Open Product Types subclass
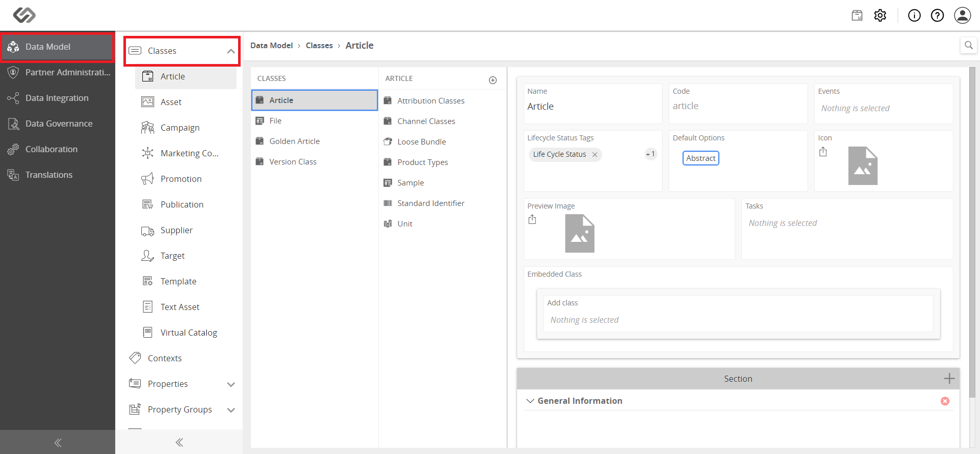 coord(442,162)
